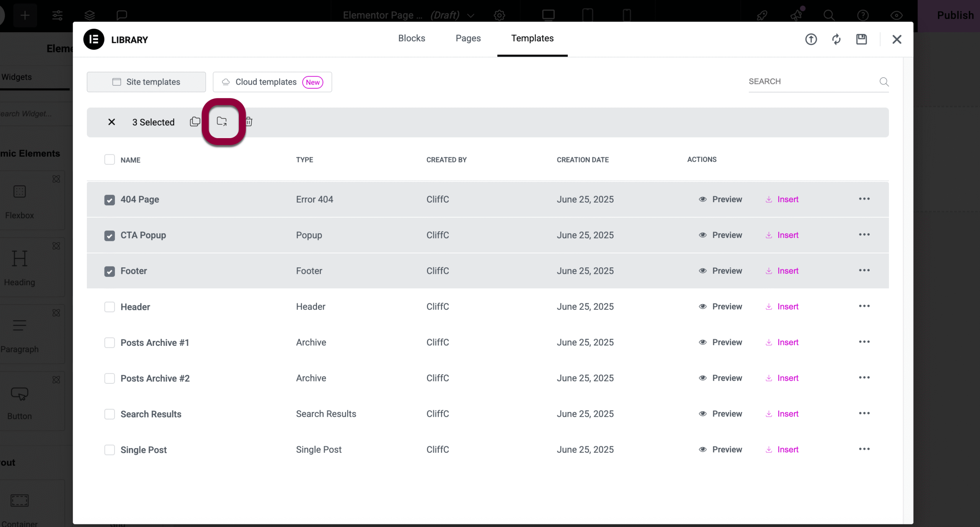Viewport: 980px width, 527px height.
Task: Expand the ellipsis menu for Posts Archive #1
Action: 864,342
